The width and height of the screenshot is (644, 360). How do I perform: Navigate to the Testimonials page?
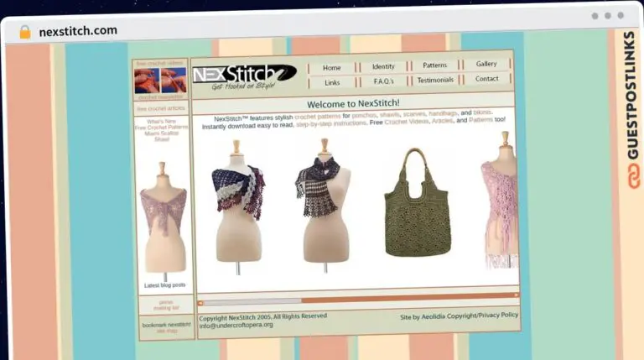pyautogui.click(x=435, y=81)
